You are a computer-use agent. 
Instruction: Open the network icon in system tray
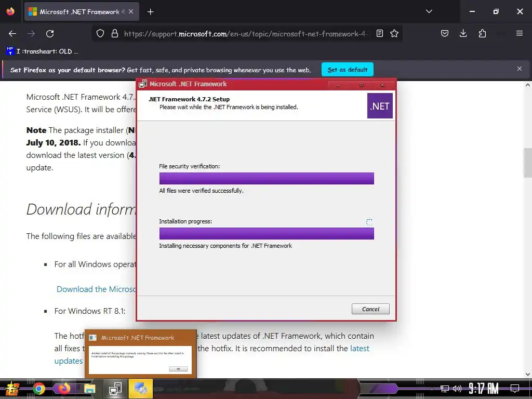tap(445, 389)
